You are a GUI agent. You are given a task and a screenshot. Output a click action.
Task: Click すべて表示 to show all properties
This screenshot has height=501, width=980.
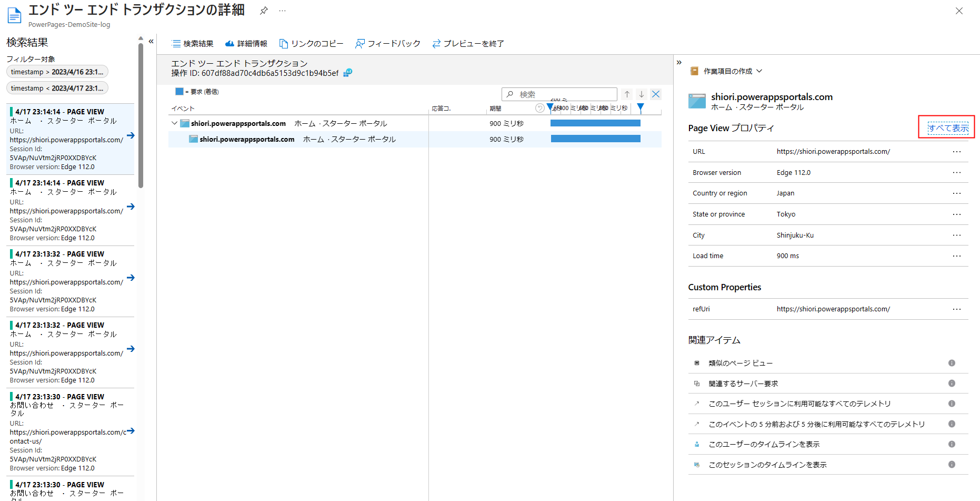point(948,128)
